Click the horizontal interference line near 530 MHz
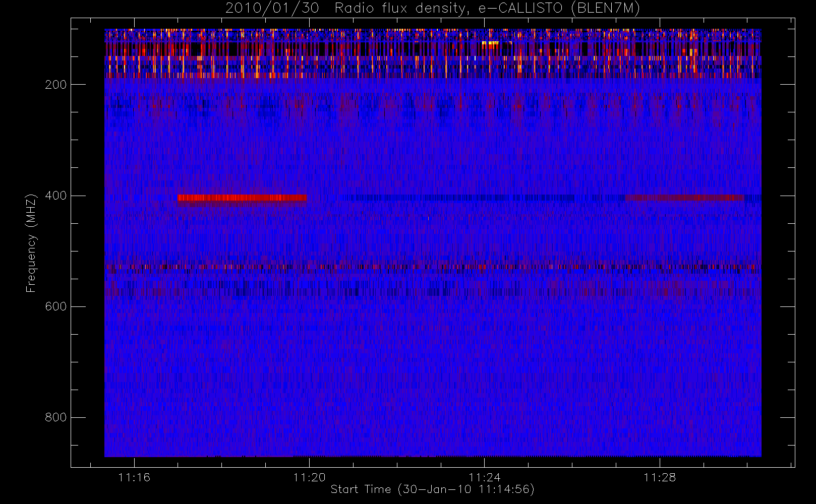 click(433, 267)
